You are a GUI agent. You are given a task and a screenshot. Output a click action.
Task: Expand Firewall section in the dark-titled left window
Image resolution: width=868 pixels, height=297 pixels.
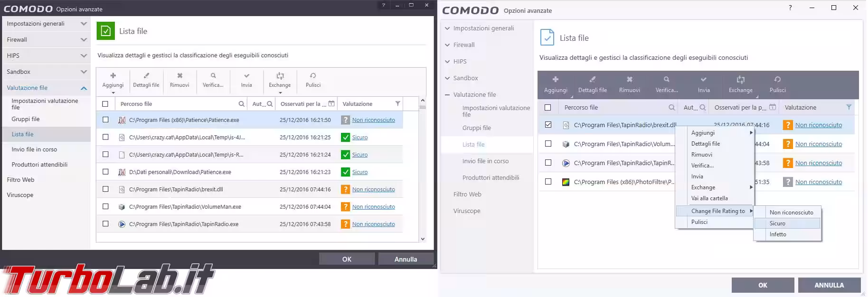point(84,40)
